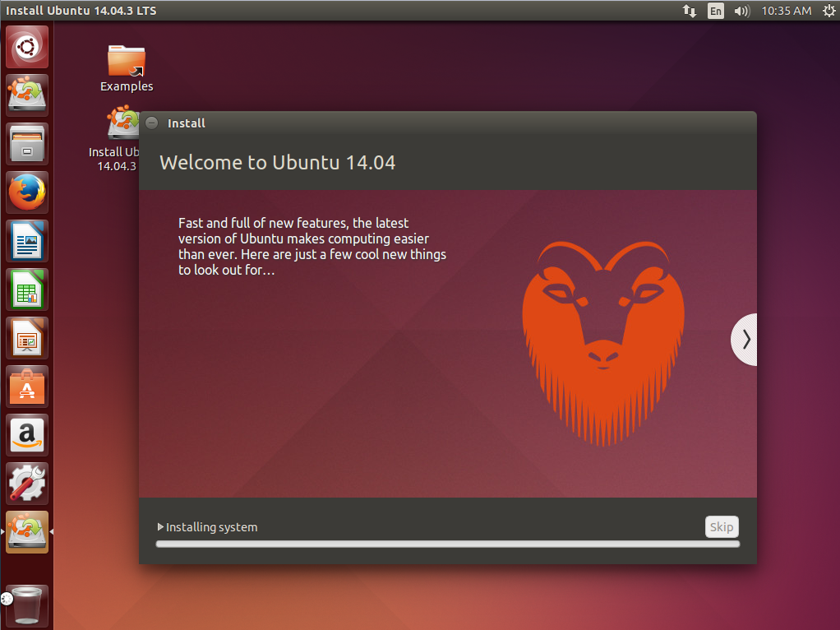Click the Skip button
Image resolution: width=840 pixels, height=630 pixels.
[x=722, y=527]
